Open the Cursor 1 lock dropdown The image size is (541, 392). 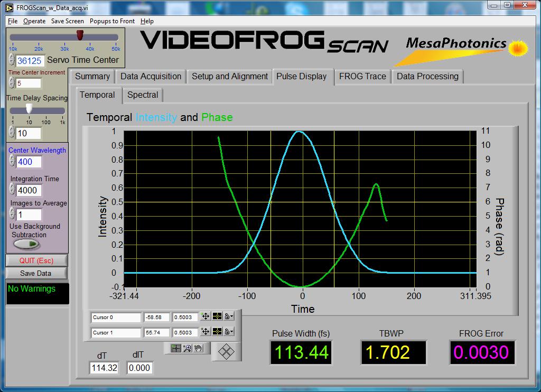(x=229, y=332)
